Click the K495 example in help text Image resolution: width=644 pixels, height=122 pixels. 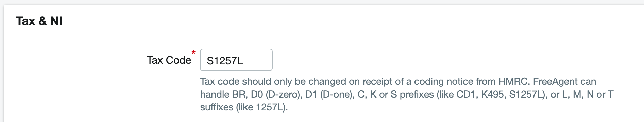492,94
